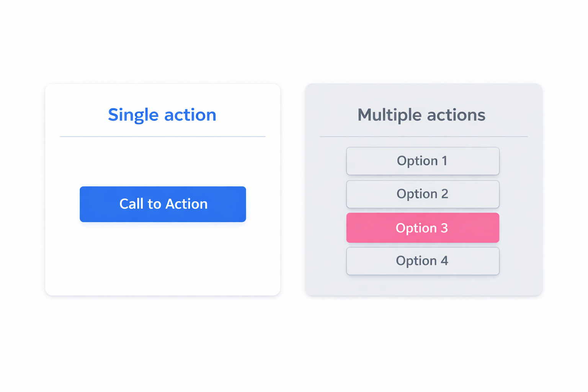Click the highlighted action choice
The height and width of the screenshot is (392, 588).
point(422,228)
